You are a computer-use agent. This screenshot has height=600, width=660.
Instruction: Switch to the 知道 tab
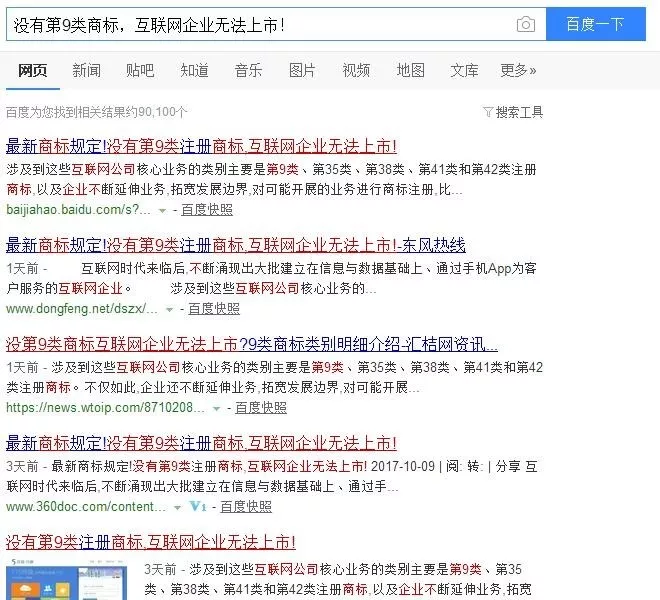(194, 70)
